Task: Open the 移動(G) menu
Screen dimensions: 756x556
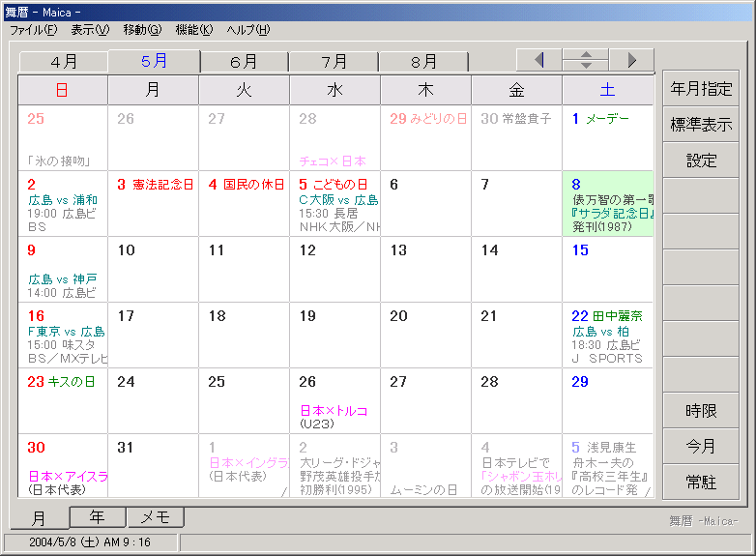Action: pyautogui.click(x=142, y=30)
